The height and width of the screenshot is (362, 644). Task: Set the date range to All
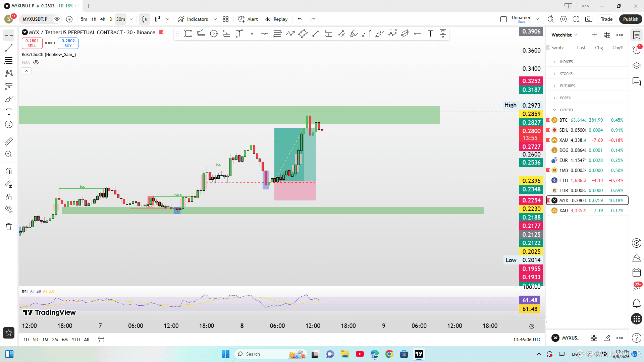click(x=87, y=340)
